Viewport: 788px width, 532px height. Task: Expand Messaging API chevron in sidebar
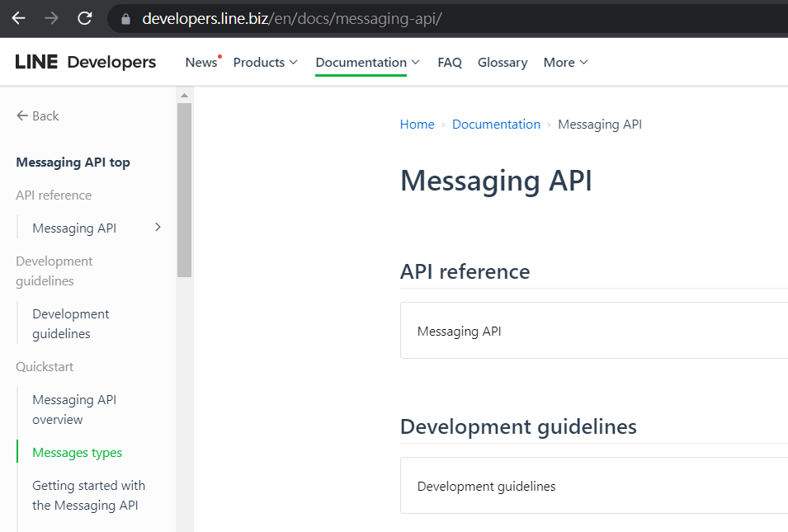tap(158, 228)
